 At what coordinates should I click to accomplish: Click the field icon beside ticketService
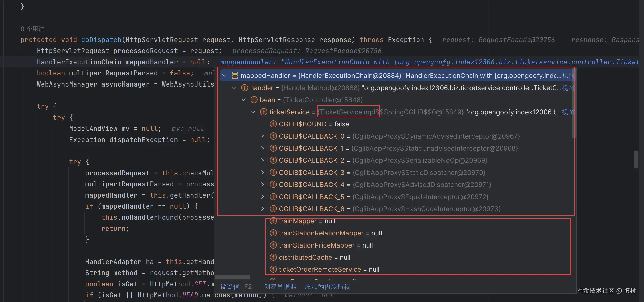click(264, 112)
